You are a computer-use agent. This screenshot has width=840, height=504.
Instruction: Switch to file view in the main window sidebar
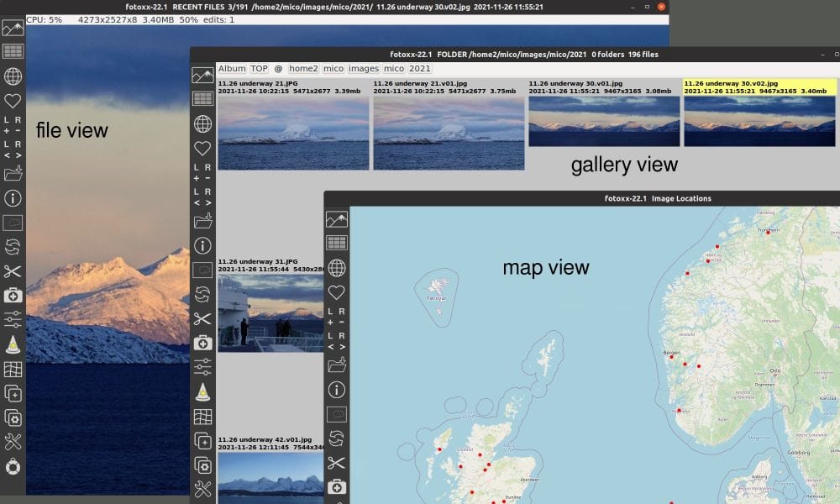(13, 28)
